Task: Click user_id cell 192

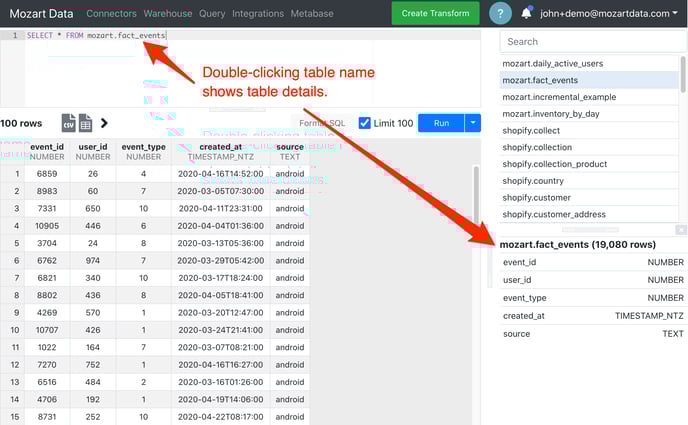Action: 93,399
